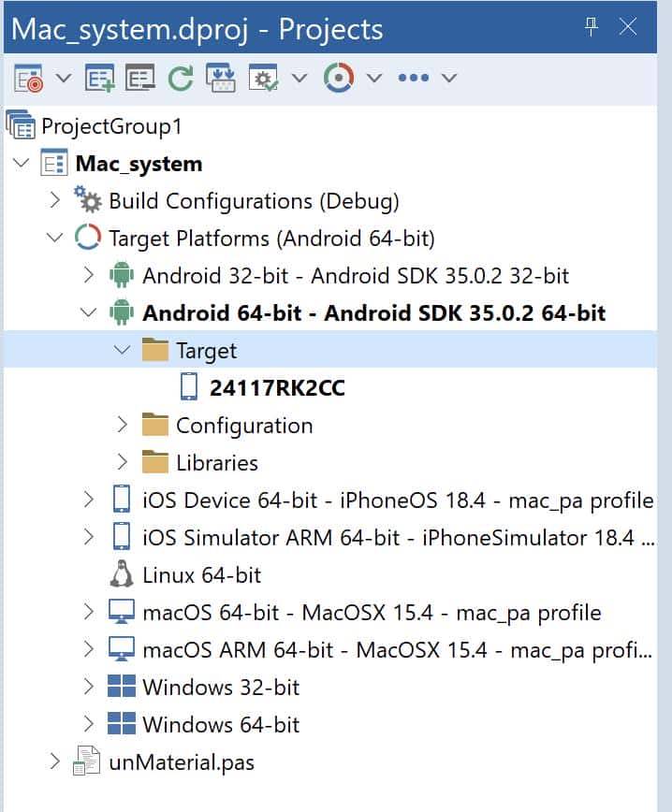The height and width of the screenshot is (812, 672).
Task: Click Add New Project toolbar icon
Action: point(99,79)
